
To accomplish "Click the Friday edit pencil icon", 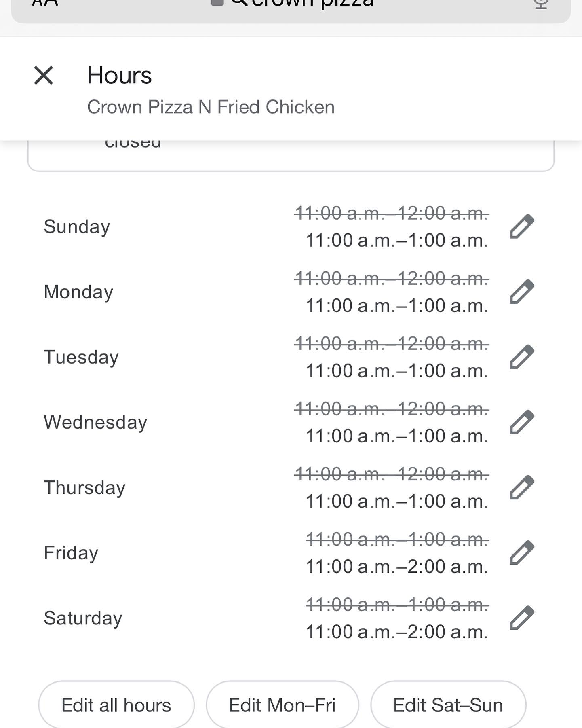I will (x=522, y=552).
